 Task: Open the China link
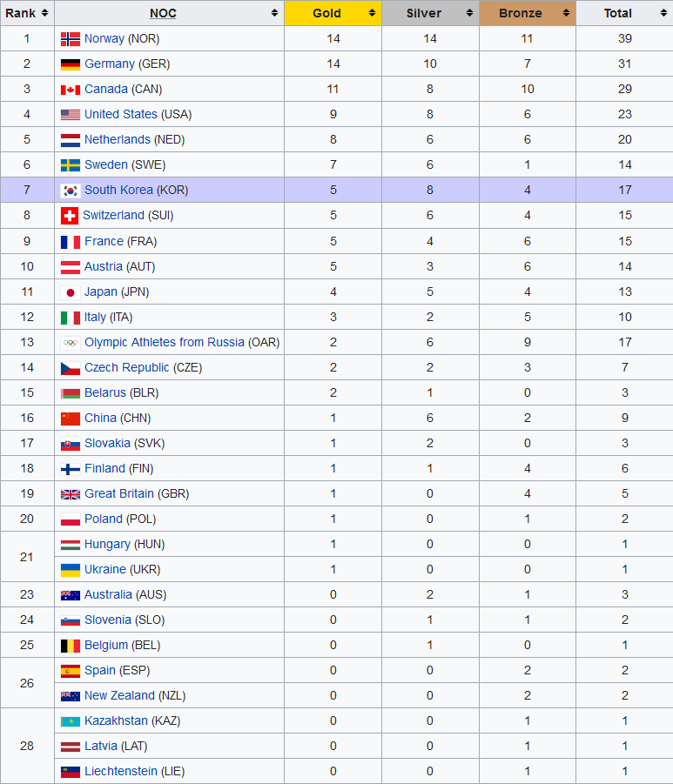[x=100, y=418]
